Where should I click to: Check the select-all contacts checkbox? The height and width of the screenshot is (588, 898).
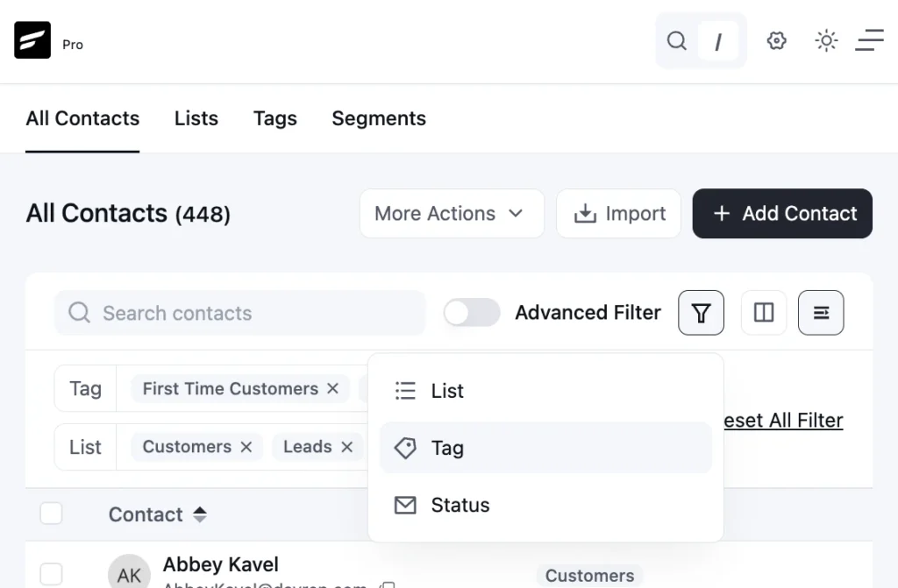[51, 514]
